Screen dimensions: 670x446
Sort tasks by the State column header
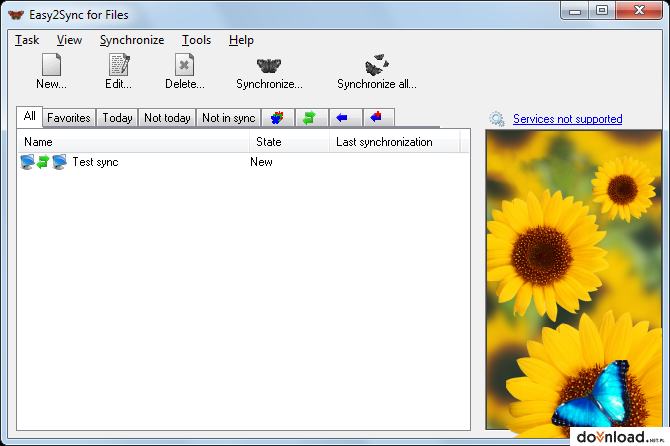289,142
